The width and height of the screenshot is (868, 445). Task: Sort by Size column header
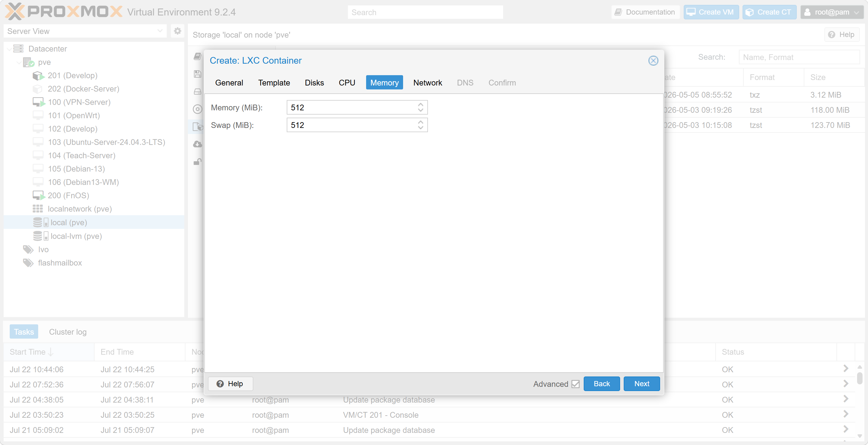[834, 77]
